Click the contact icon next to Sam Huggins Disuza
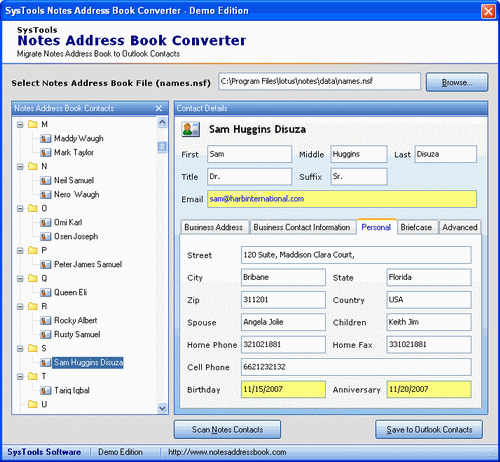 point(45,362)
